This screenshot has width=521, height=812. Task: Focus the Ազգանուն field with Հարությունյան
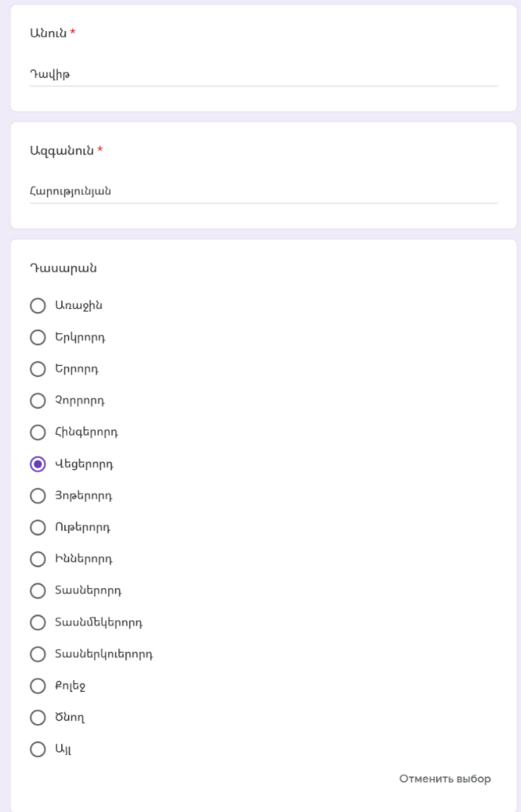coord(263,191)
